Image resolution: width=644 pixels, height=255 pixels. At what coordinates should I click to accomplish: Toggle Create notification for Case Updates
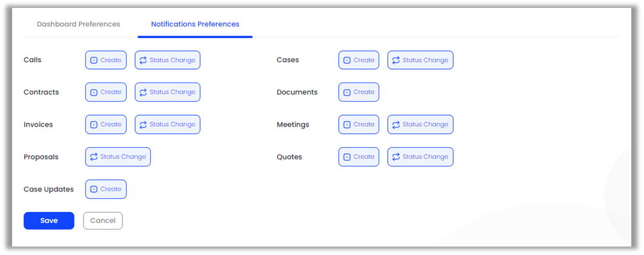[x=106, y=189]
